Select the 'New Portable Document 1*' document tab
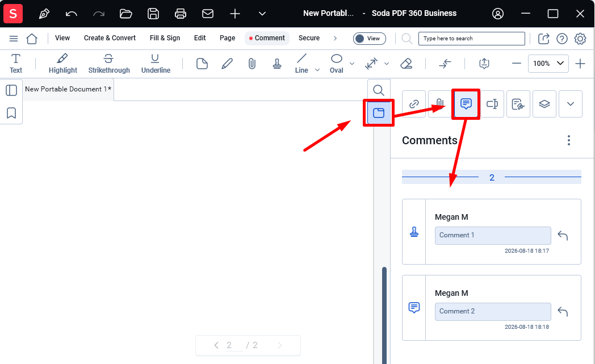The width and height of the screenshot is (595, 364). coord(68,89)
